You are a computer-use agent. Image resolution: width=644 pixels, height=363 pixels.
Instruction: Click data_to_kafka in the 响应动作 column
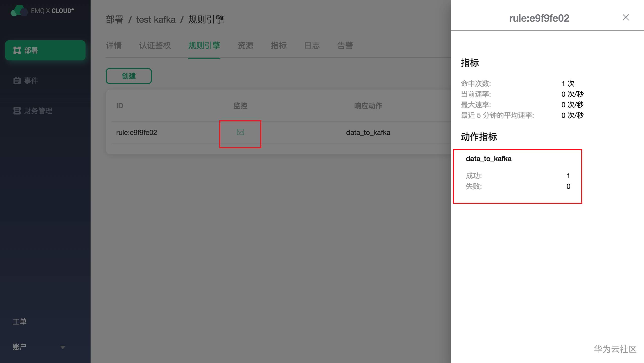pyautogui.click(x=368, y=133)
